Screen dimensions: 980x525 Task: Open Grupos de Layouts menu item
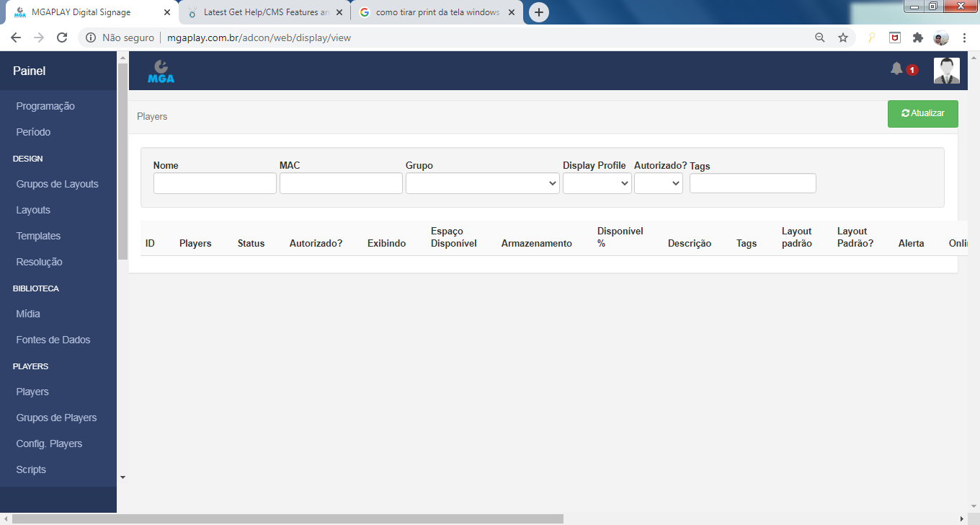(57, 184)
